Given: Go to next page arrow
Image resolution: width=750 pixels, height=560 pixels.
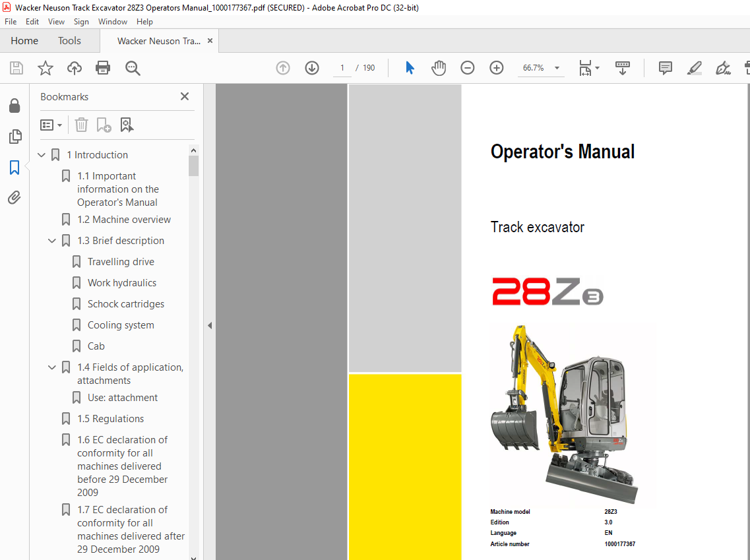Looking at the screenshot, I should (312, 68).
